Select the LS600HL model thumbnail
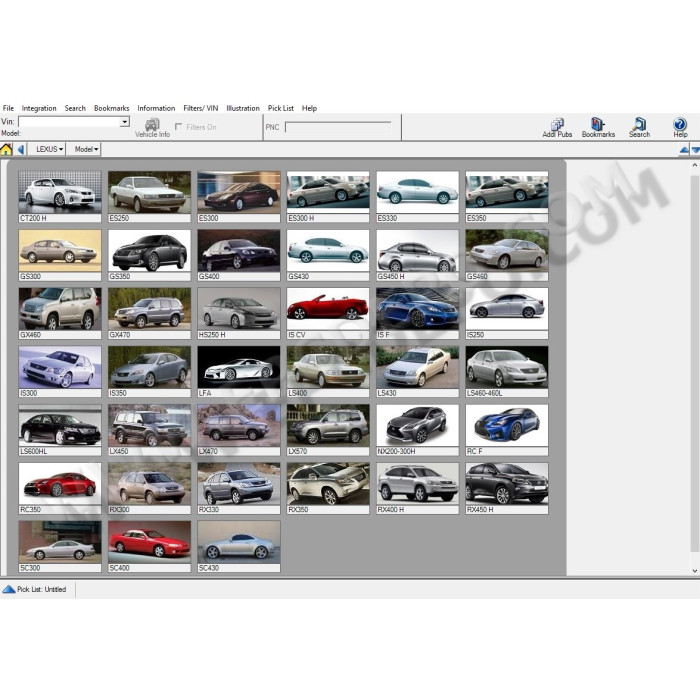 tap(60, 430)
